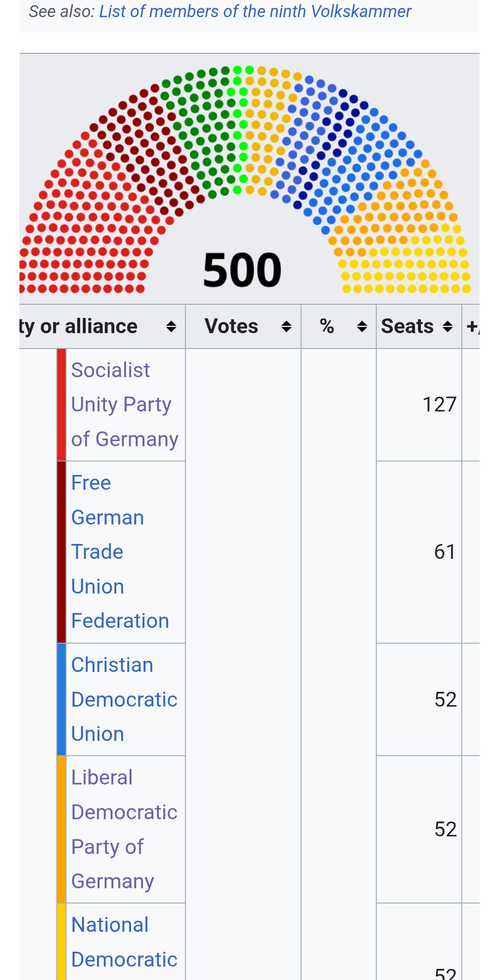This screenshot has width=500, height=980.
Task: Open Socialist Unity Party of Germany link
Action: point(121,405)
